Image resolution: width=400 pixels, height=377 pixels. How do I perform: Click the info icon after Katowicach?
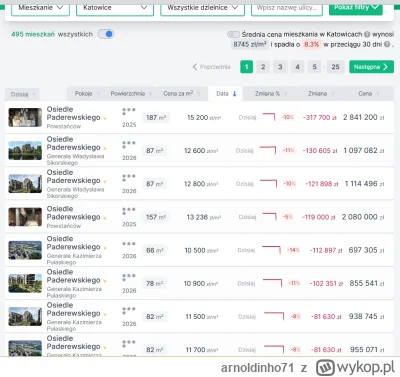(x=367, y=34)
